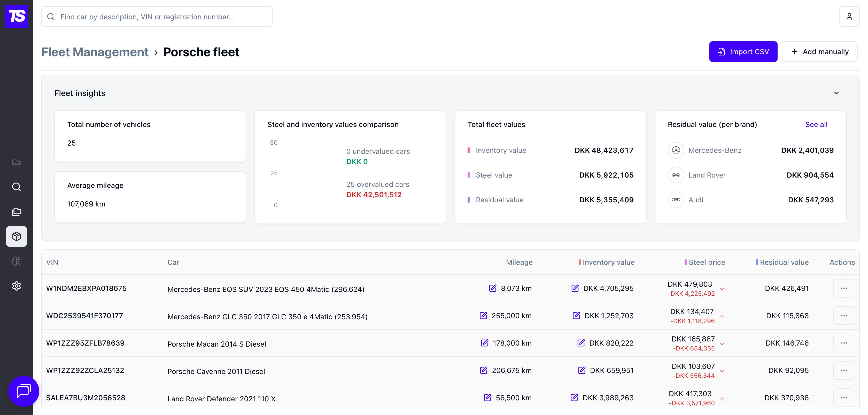Edit inventory value DKK 3,989,263
This screenshot has width=868, height=415.
click(x=575, y=397)
